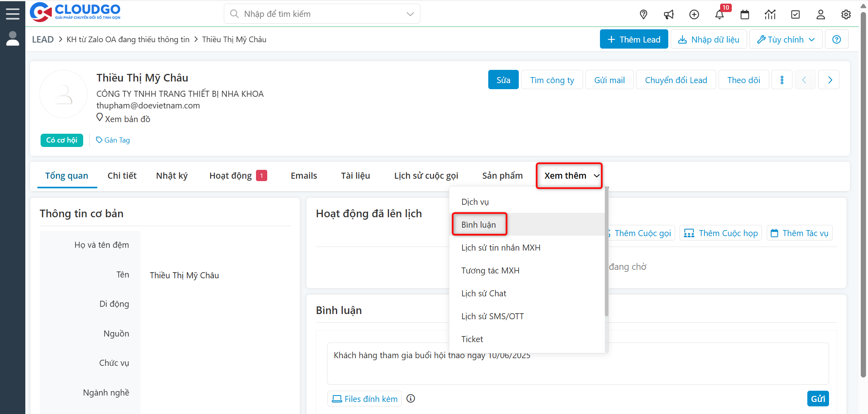The width and height of the screenshot is (868, 414).
Task: Open the three-dot more actions menu
Action: point(782,80)
